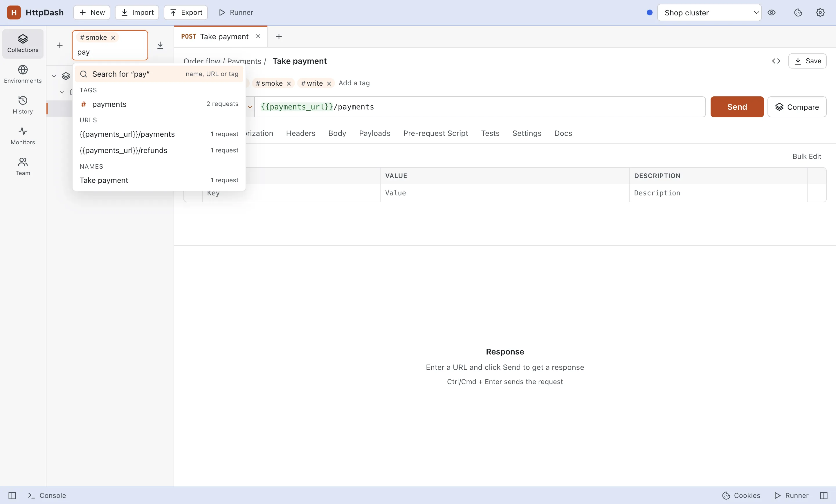Toggle the split pane layout in the status bar

(x=824, y=496)
